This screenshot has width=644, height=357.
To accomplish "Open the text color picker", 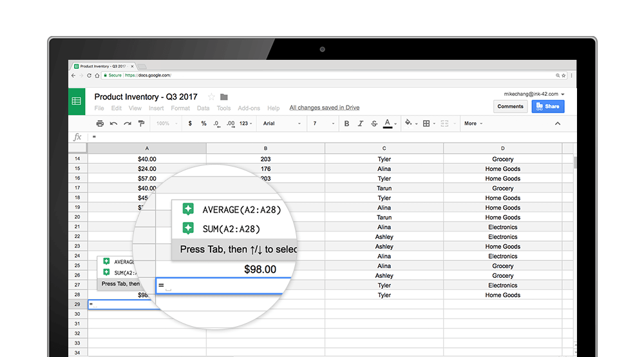I will (x=388, y=124).
